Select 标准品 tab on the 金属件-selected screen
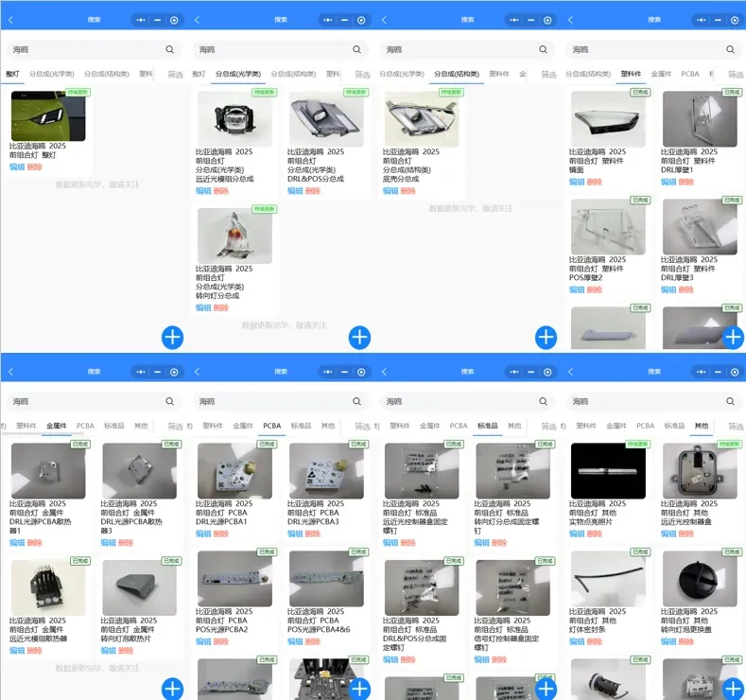 113,426
